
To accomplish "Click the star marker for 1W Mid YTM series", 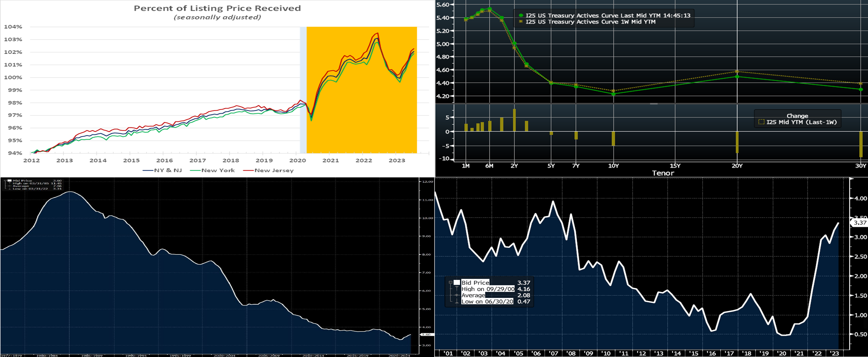I will (x=521, y=21).
